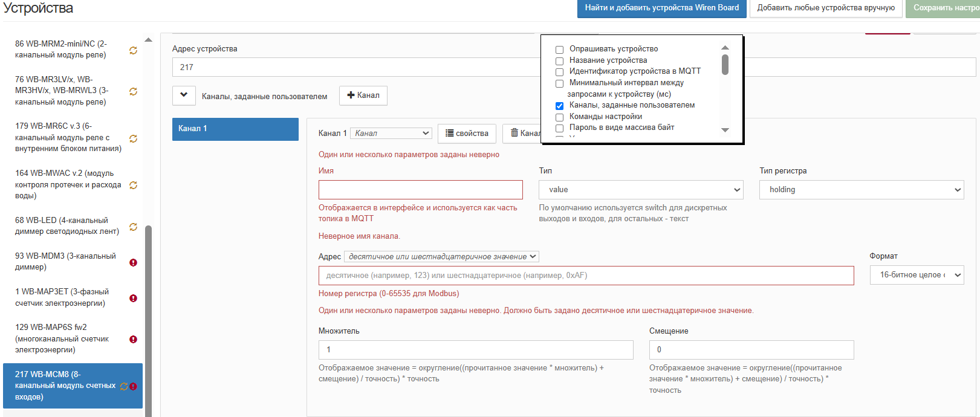Toggle 'Идентификатор устройства в MQTT' checkbox
Screen dimensions: 980x417
pyautogui.click(x=559, y=72)
